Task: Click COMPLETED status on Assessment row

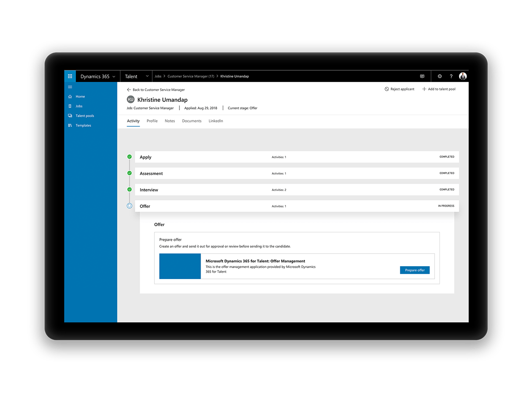Action: (447, 173)
